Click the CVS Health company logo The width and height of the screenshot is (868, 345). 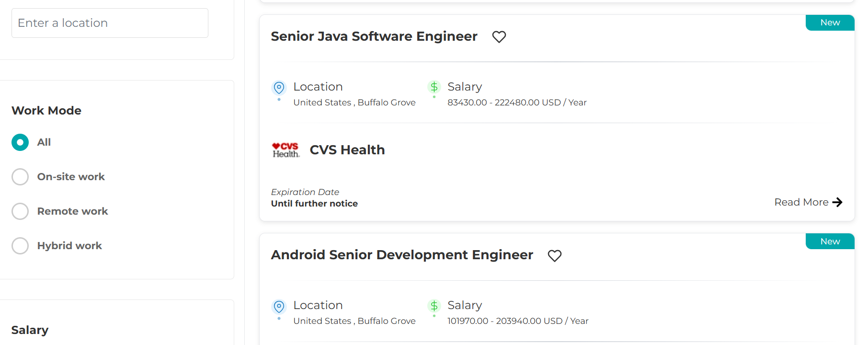click(286, 150)
